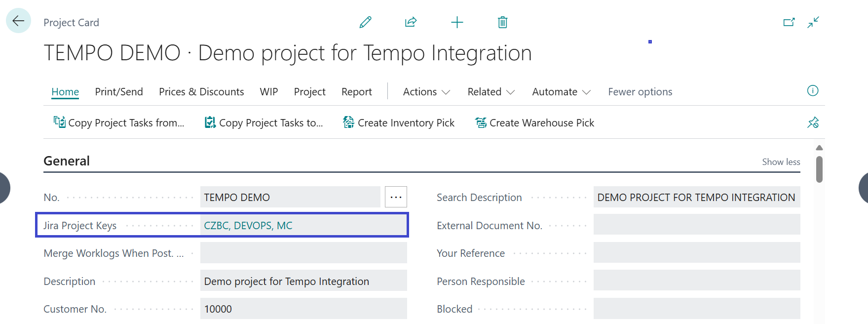
Task: Click the trash delete icon
Action: (x=502, y=22)
